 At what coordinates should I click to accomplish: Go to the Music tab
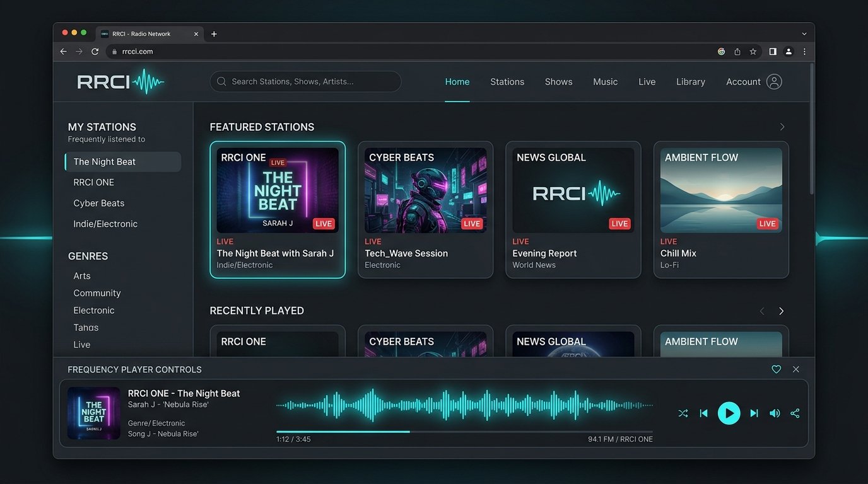click(x=606, y=82)
